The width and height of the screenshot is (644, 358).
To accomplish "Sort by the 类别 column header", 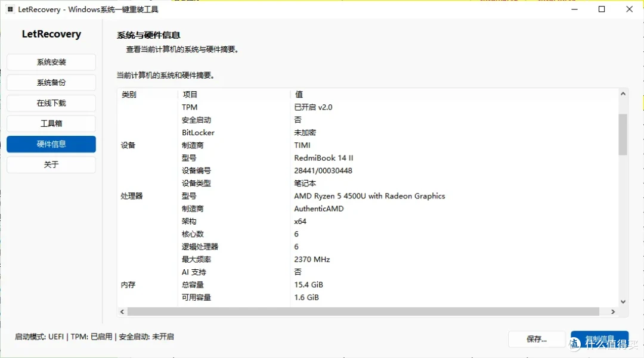I will click(129, 94).
